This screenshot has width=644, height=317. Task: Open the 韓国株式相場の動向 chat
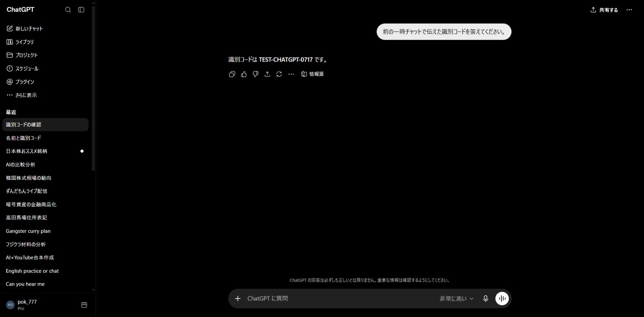(x=45, y=178)
